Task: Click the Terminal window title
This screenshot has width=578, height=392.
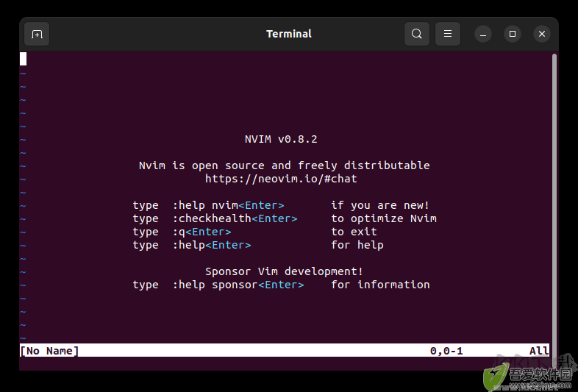Action: tap(289, 34)
